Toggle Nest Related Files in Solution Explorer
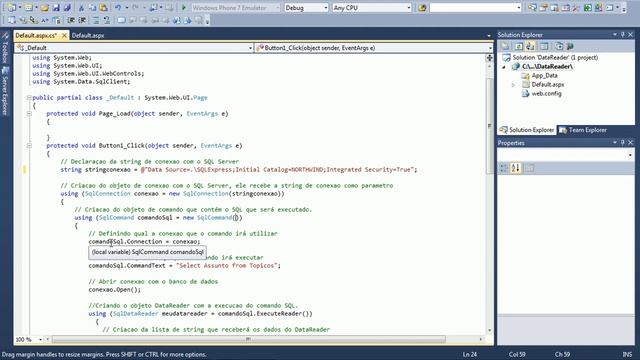The height and width of the screenshot is (360, 640). [530, 46]
